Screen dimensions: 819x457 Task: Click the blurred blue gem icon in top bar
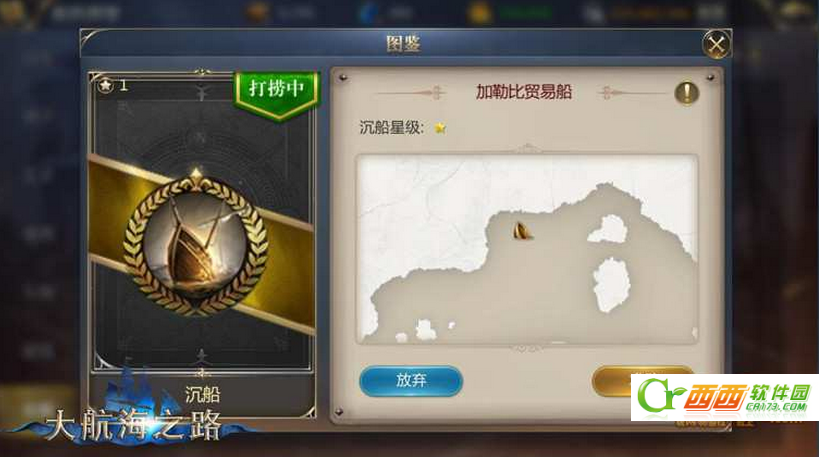pos(370,13)
